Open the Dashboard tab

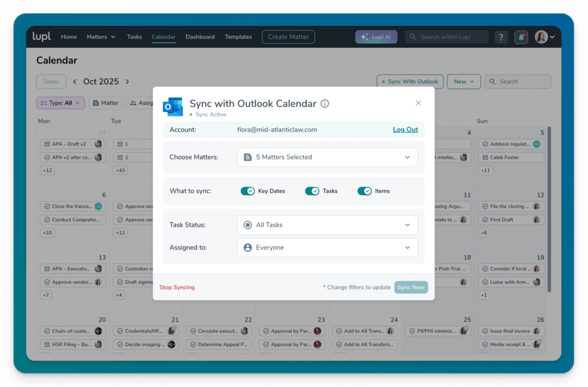point(200,37)
